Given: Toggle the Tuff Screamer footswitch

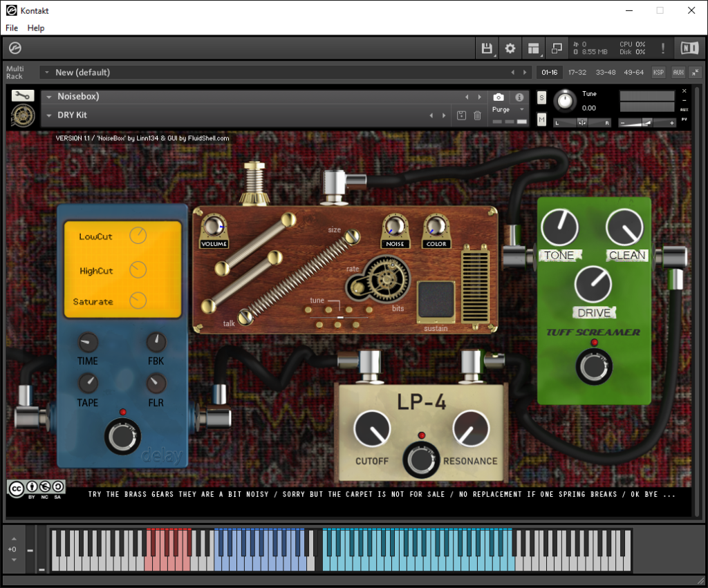Looking at the screenshot, I should [x=594, y=367].
